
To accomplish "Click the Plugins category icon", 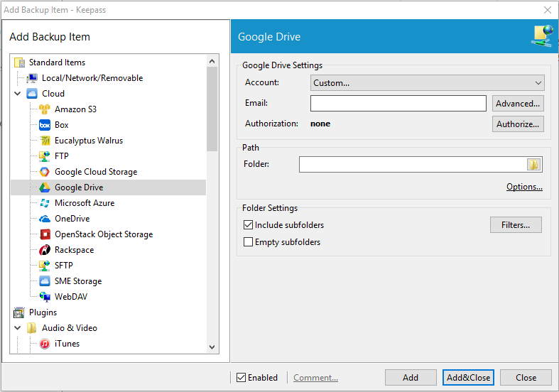I will 19,312.
